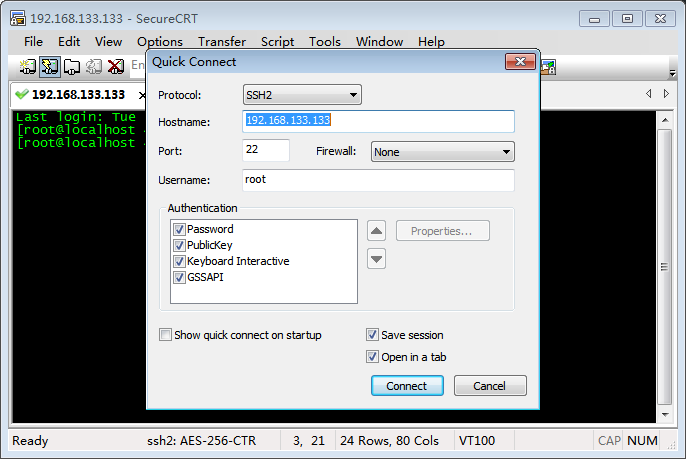Click terminal scrollbar up arrow
This screenshot has width=686, height=459.
[x=665, y=120]
